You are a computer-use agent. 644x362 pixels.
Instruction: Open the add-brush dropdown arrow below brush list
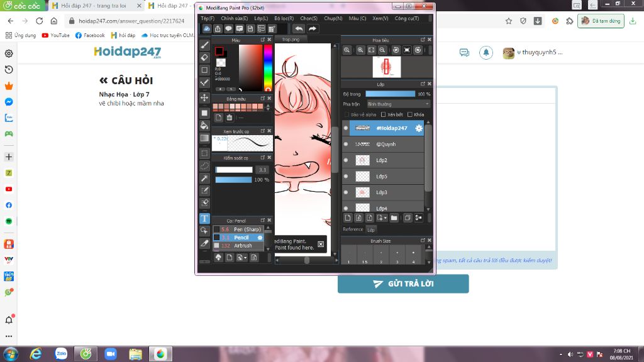coord(245,258)
